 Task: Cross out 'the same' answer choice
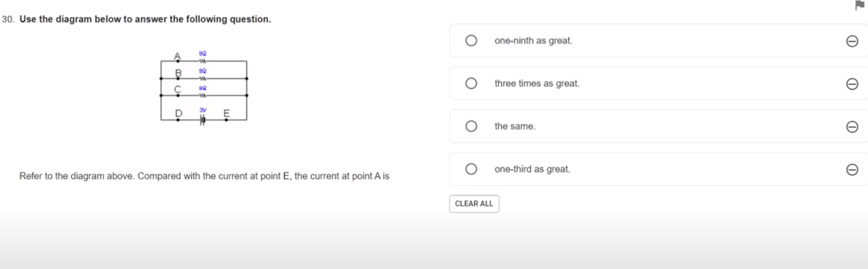pos(852,127)
